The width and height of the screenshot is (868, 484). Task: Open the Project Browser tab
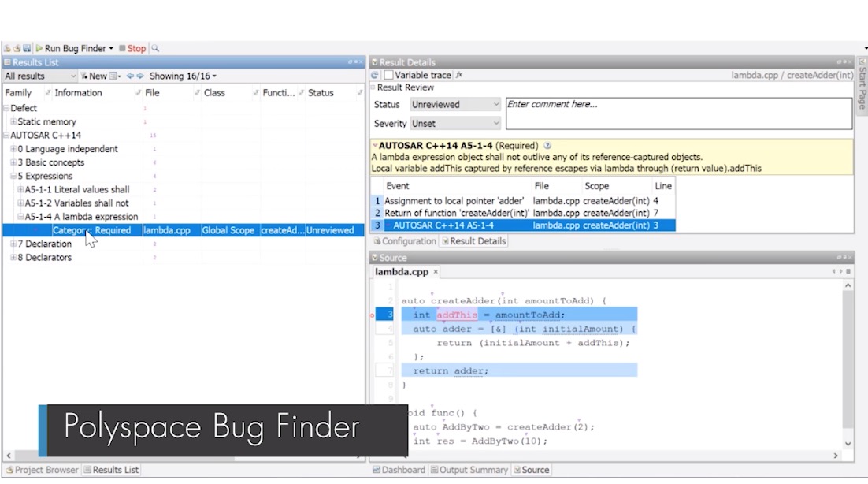[x=42, y=470]
